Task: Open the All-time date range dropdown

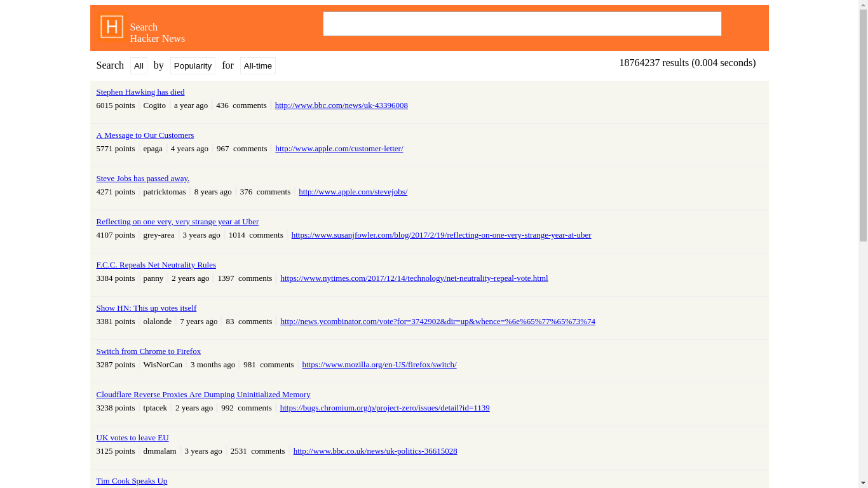Action: [x=258, y=65]
